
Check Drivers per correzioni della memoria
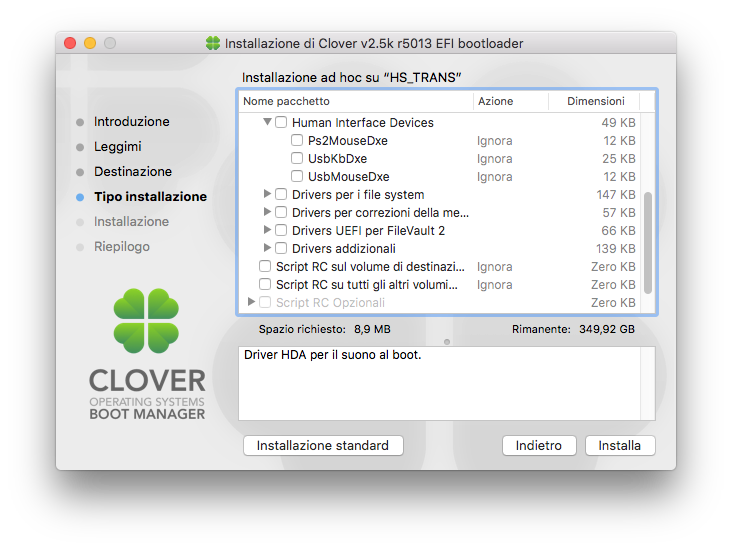pyautogui.click(x=281, y=212)
